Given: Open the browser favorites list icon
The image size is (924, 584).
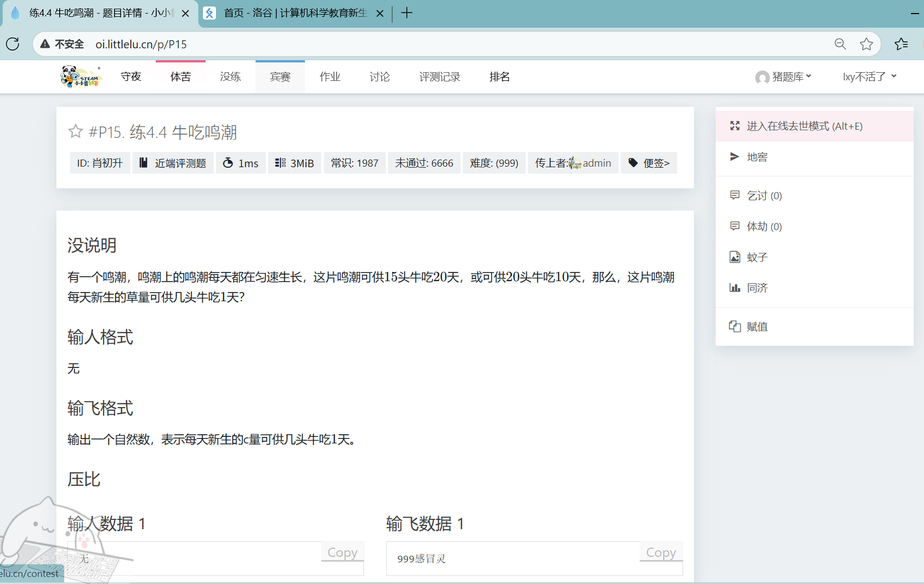Looking at the screenshot, I should tap(901, 44).
